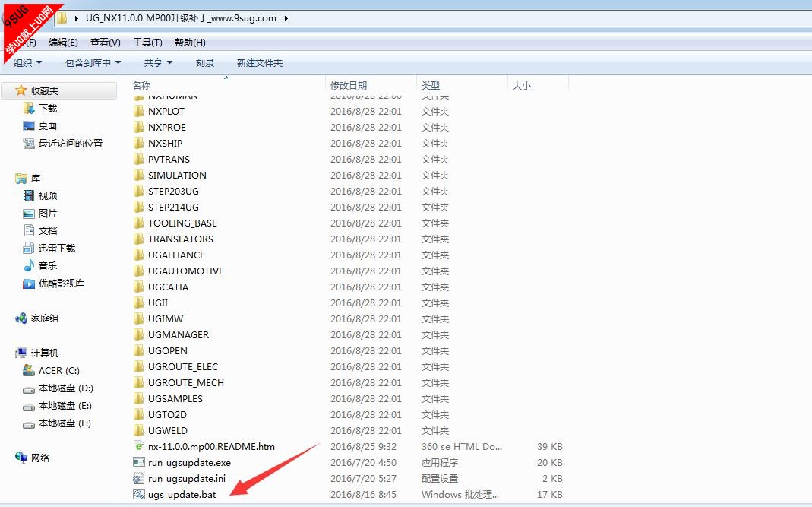This screenshot has width=812, height=507.
Task: Select the UGTO2D folder icon
Action: [139, 414]
